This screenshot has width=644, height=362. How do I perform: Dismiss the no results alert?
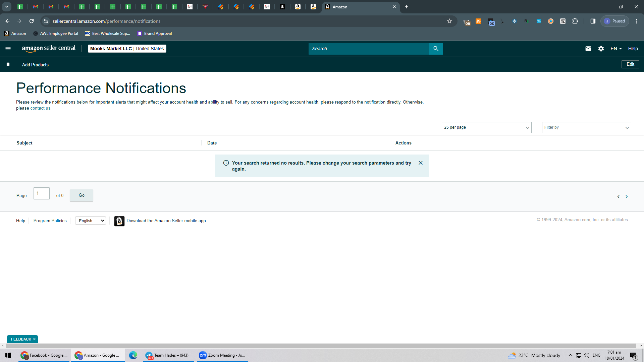[421, 163]
